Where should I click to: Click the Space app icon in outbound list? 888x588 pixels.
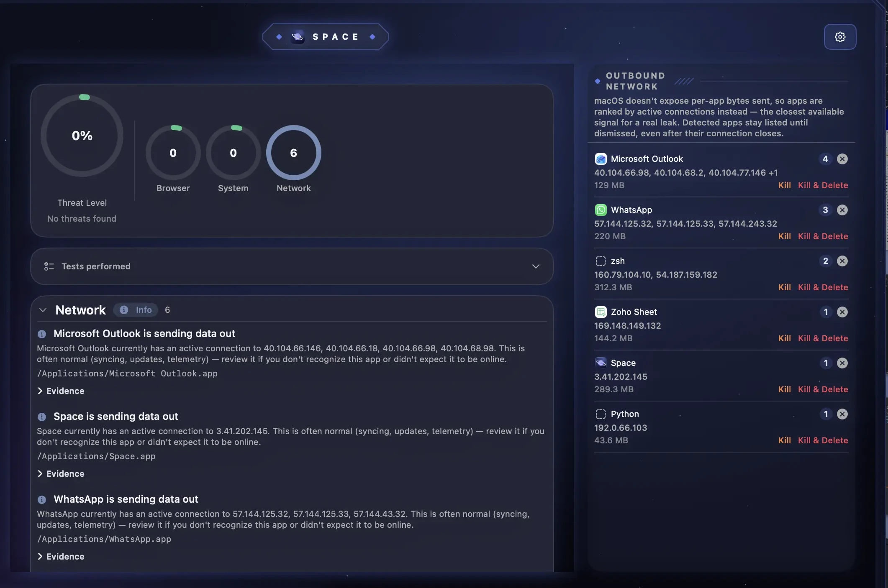tap(601, 363)
